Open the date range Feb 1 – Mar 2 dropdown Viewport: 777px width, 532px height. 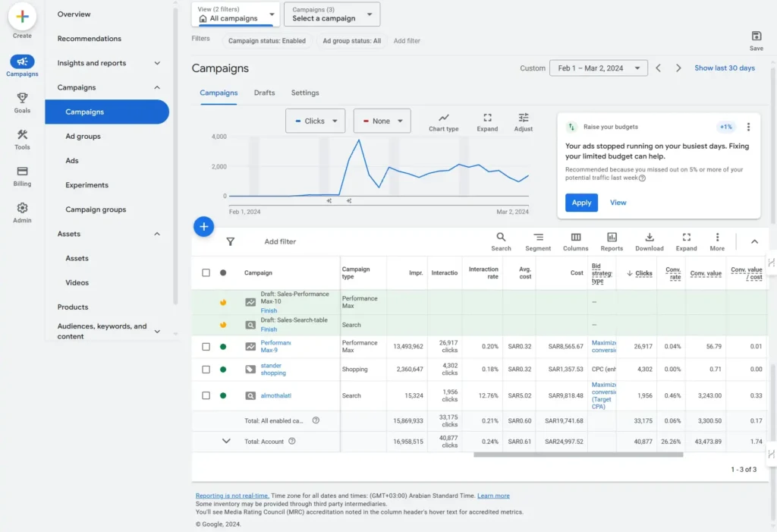(598, 68)
